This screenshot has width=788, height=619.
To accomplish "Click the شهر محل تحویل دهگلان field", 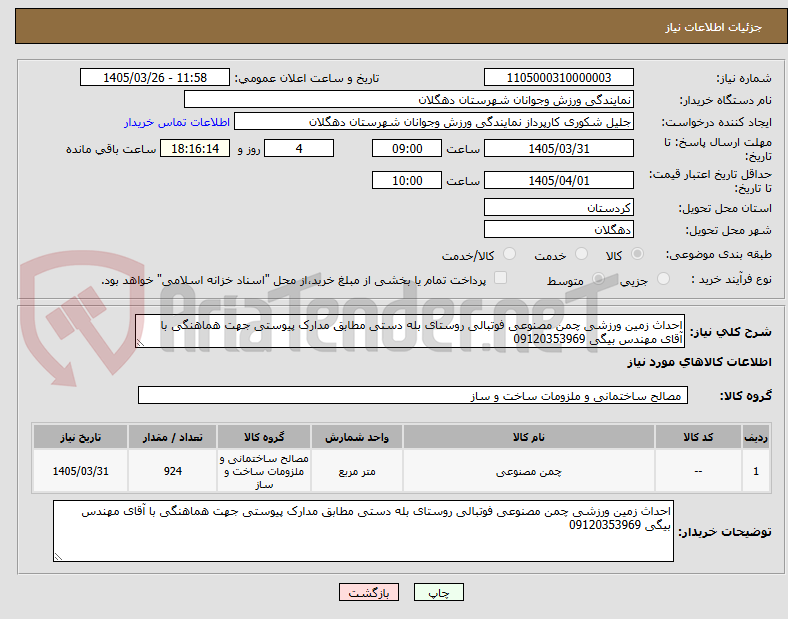I will 558,230.
